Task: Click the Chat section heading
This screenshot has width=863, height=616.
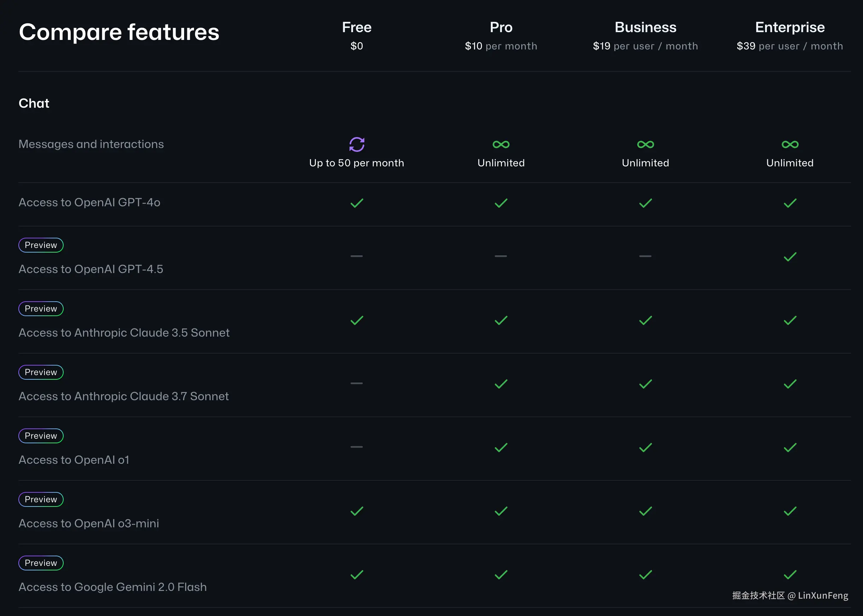Action: point(34,103)
